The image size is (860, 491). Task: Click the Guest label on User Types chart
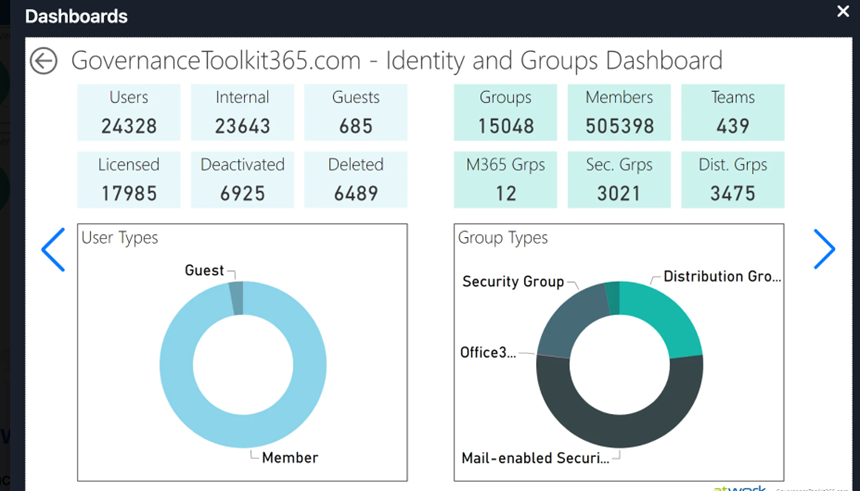point(204,270)
